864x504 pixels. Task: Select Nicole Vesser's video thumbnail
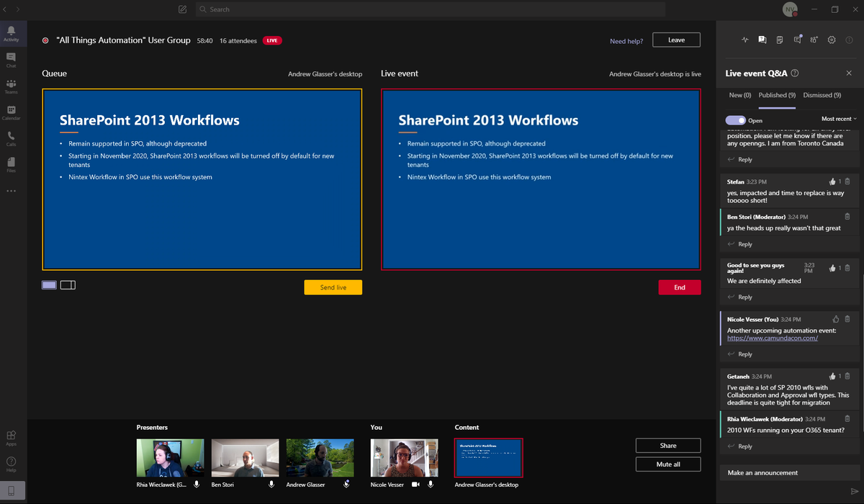pyautogui.click(x=404, y=458)
